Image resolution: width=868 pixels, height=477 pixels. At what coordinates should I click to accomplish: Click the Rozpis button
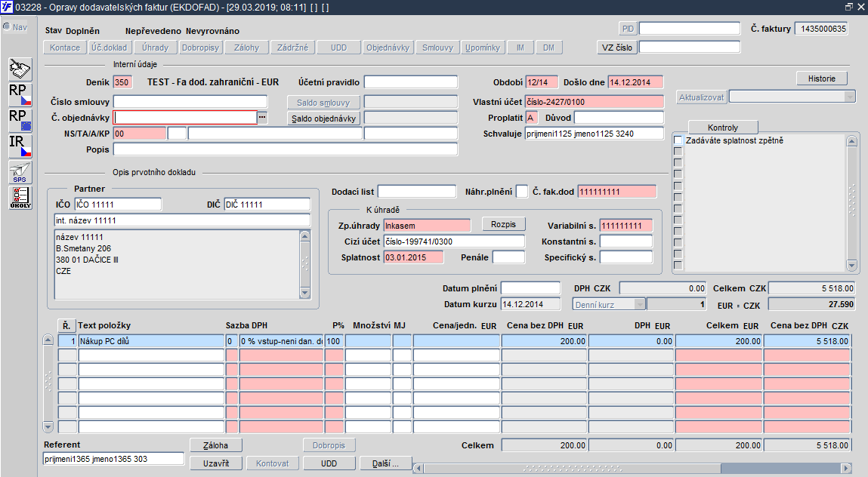coord(503,224)
